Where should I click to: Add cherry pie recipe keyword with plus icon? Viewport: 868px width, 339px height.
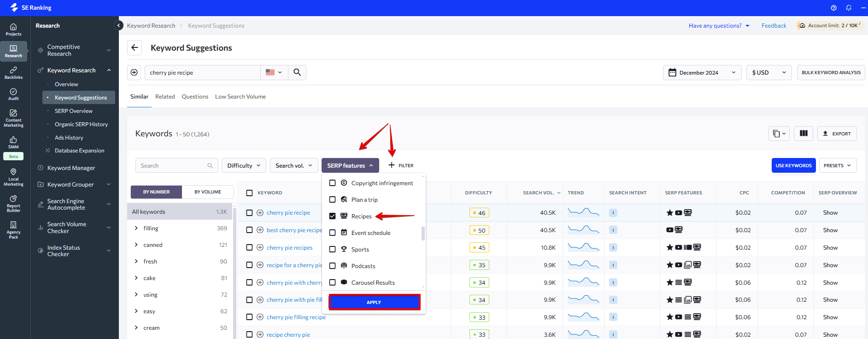click(x=260, y=213)
